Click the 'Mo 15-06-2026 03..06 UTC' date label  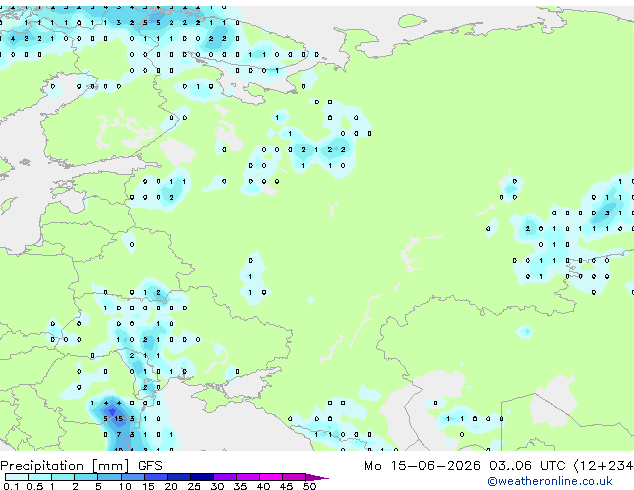pyautogui.click(x=465, y=466)
